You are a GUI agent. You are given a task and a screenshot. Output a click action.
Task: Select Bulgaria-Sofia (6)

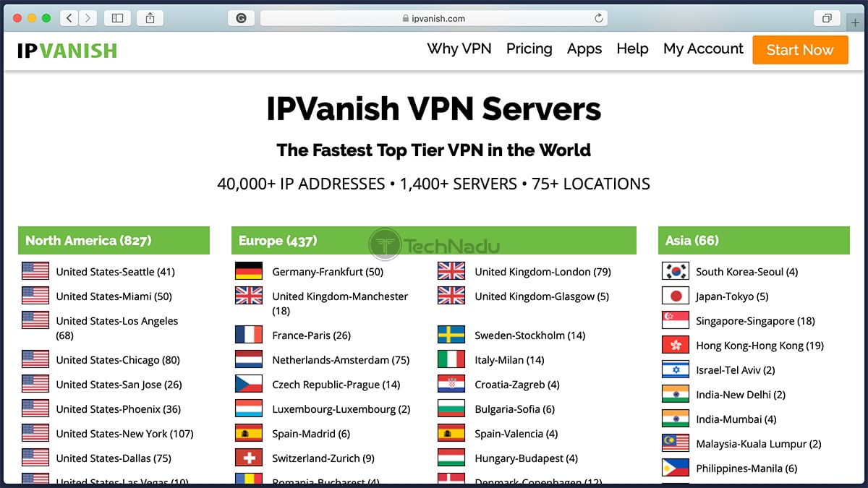(x=515, y=409)
